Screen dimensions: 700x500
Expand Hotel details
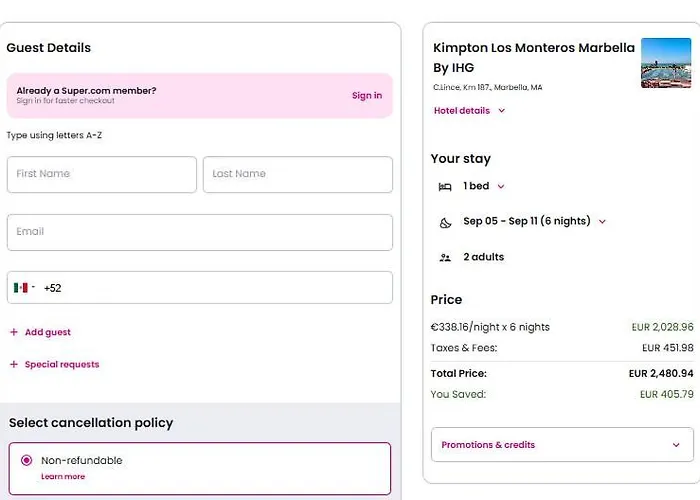click(x=462, y=111)
